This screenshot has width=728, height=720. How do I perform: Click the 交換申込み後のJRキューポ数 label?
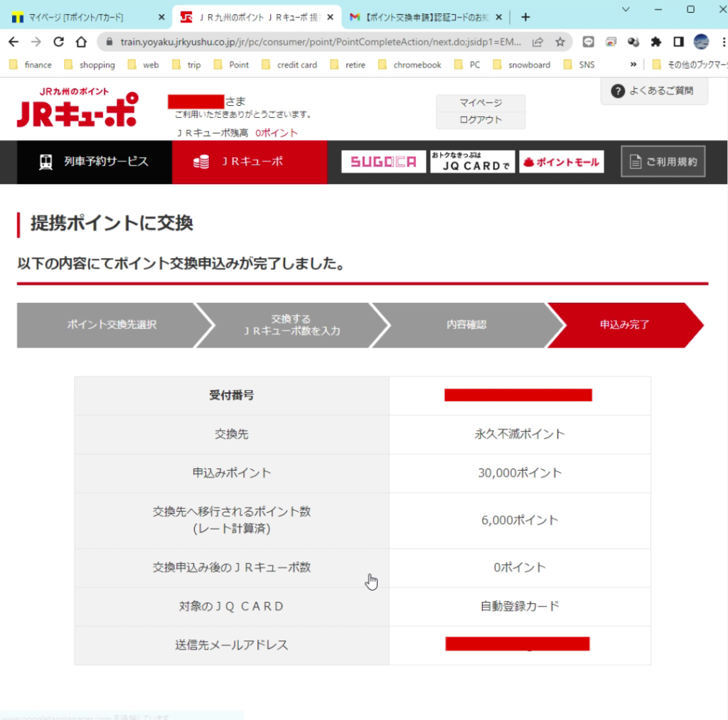click(231, 568)
